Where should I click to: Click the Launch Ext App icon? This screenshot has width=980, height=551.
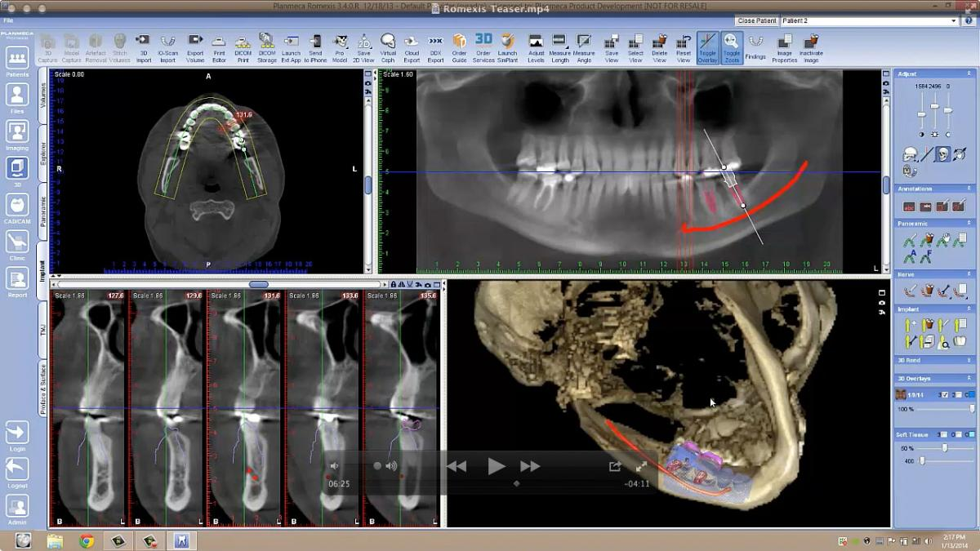coord(292,48)
